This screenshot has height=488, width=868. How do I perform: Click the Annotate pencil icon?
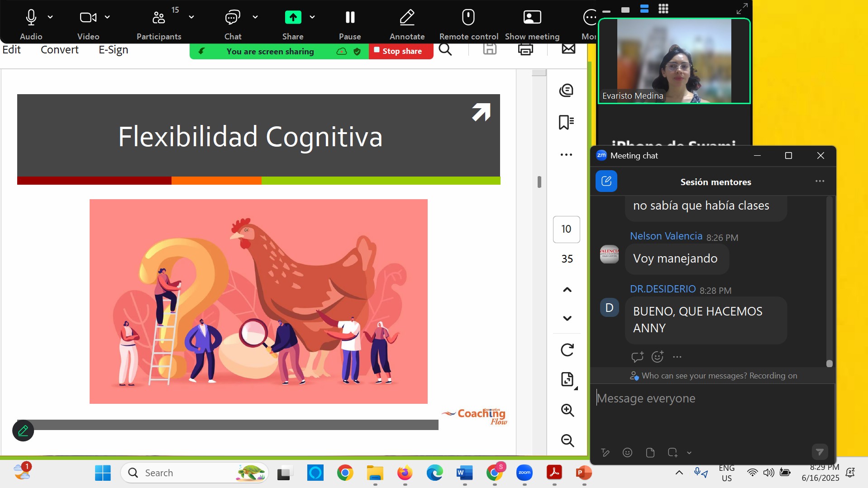(407, 18)
